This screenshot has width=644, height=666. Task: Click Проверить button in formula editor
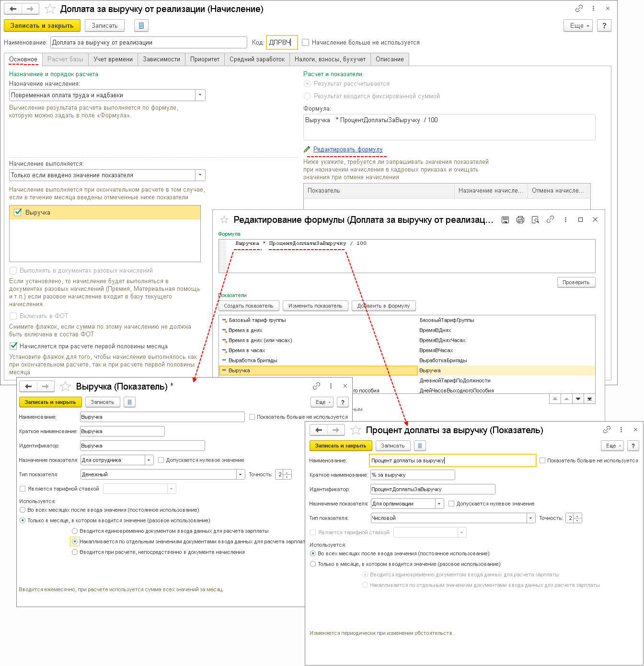click(576, 282)
